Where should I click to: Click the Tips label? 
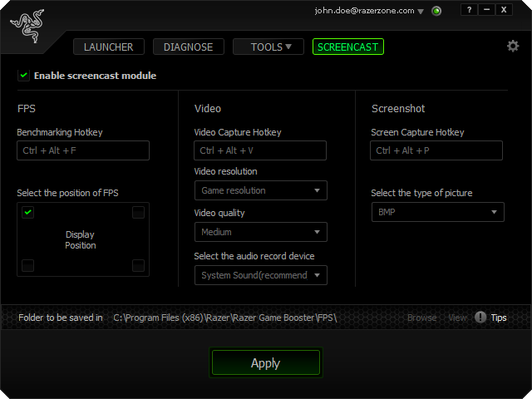(499, 318)
